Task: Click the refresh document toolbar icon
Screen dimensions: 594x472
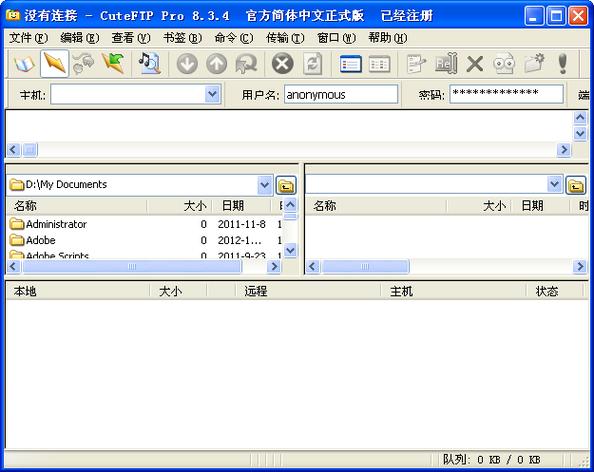Action: pyautogui.click(x=313, y=64)
